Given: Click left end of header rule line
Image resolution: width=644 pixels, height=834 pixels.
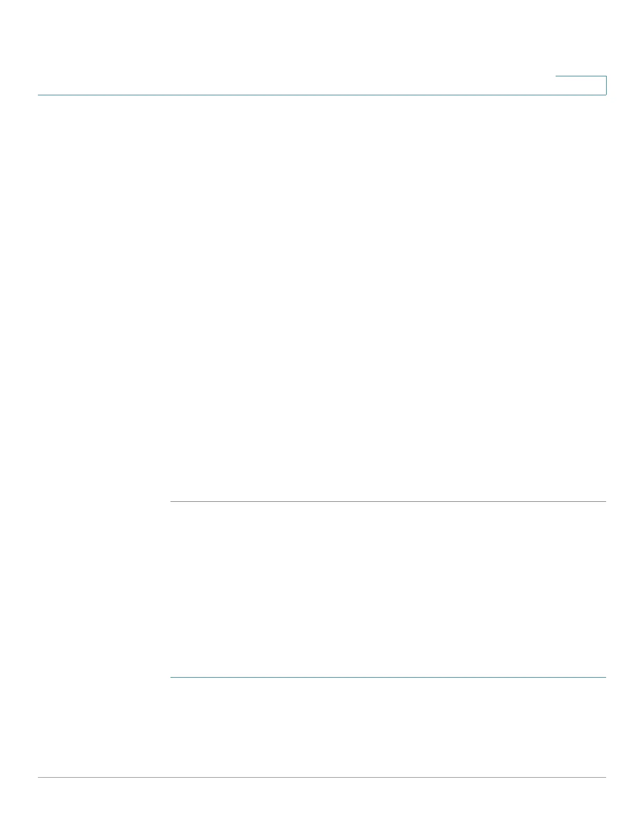Looking at the screenshot, I should click(x=40, y=95).
